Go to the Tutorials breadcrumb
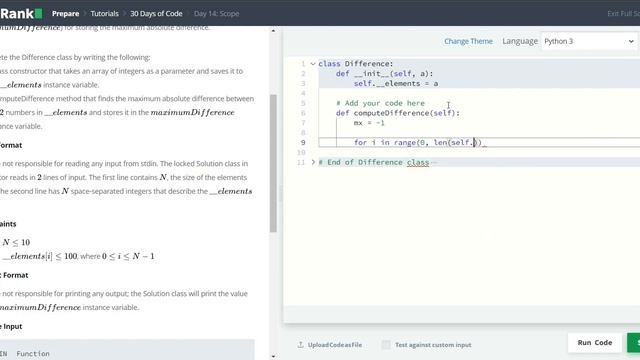The image size is (640, 360). click(x=104, y=13)
